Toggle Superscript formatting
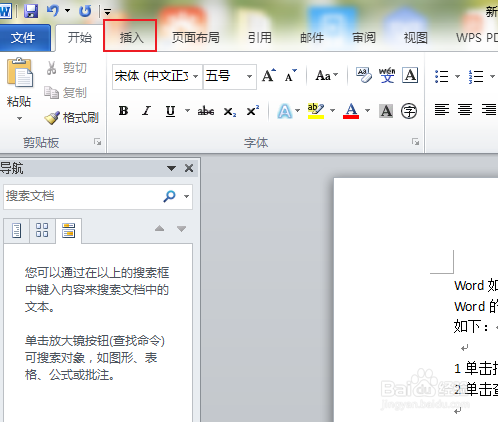 253,111
